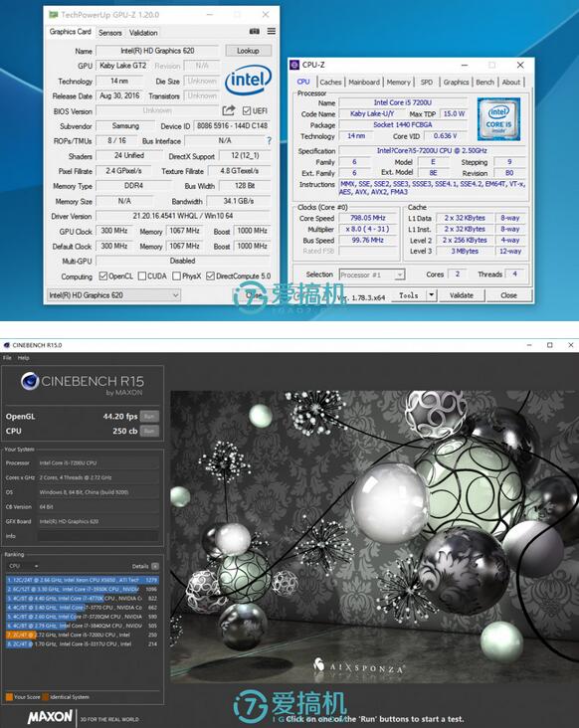The image size is (579, 728).
Task: Click the Driver Version field in GPU-Z
Action: point(183,216)
